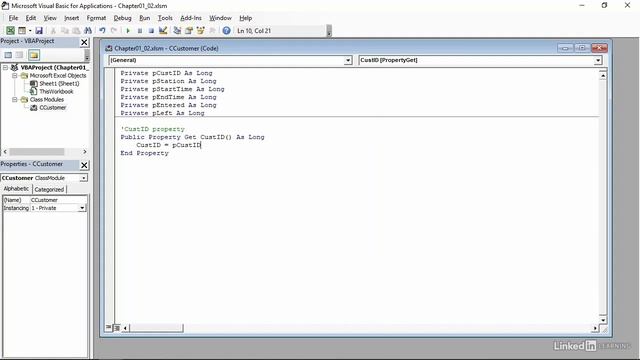Close the Properties - CCustomer panel

(84, 165)
